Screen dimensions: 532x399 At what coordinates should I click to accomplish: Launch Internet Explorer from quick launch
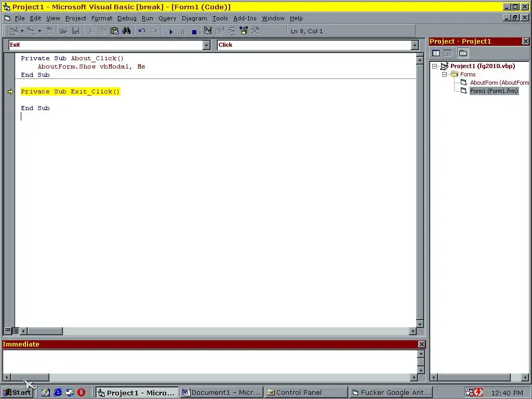pyautogui.click(x=58, y=393)
